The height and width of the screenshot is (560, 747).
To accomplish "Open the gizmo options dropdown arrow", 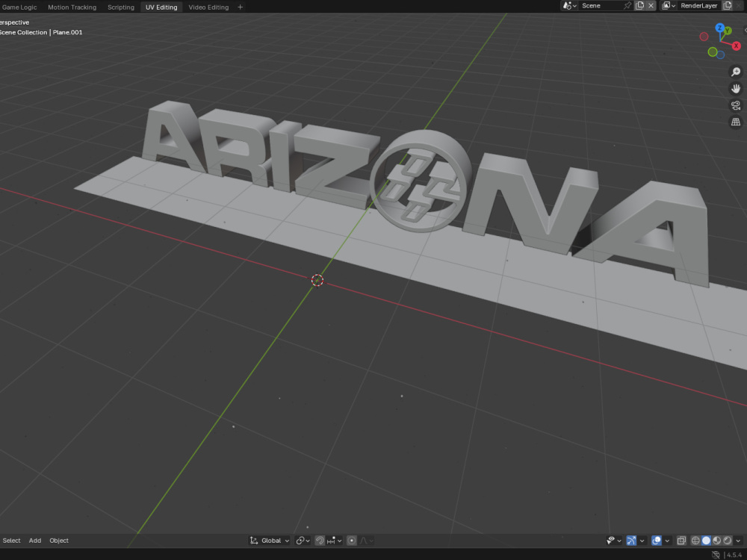I will [x=642, y=541].
